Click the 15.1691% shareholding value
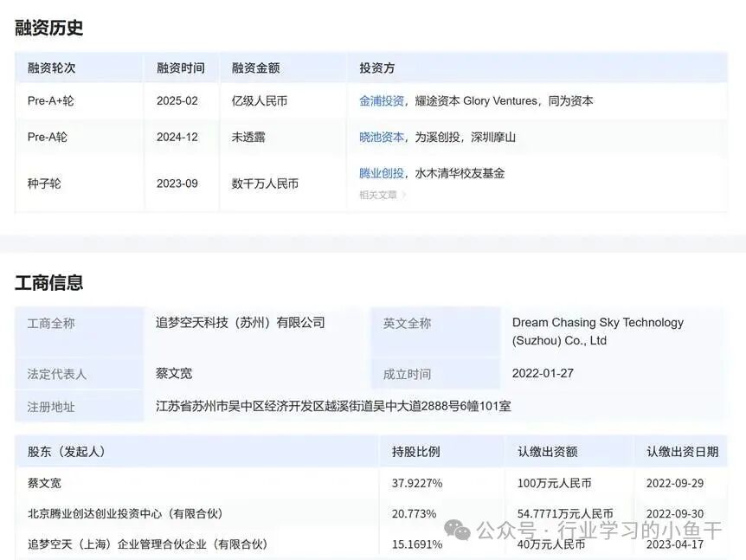This screenshot has width=746, height=560. (417, 544)
